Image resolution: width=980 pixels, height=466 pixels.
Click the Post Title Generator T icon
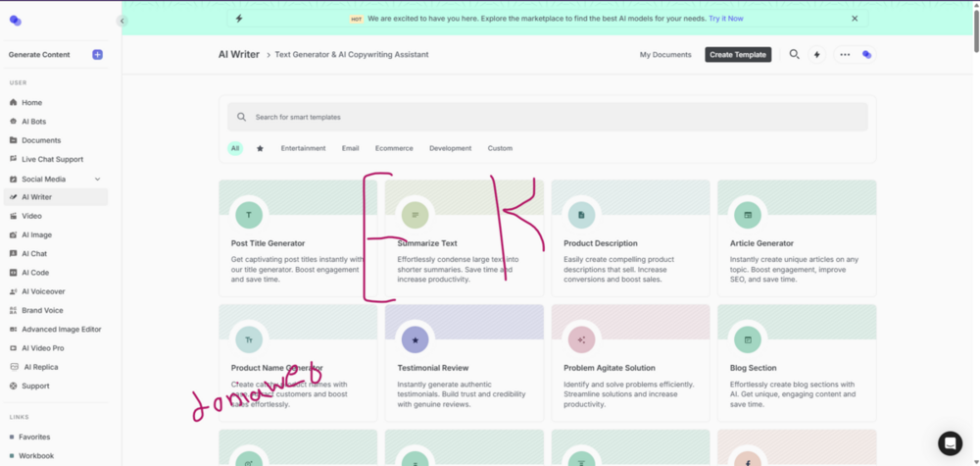point(249,215)
